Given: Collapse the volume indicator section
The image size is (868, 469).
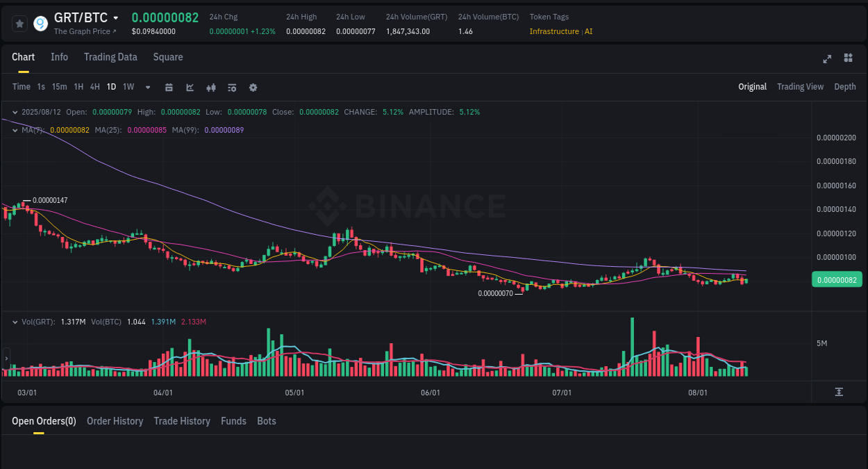Looking at the screenshot, I should tap(14, 322).
